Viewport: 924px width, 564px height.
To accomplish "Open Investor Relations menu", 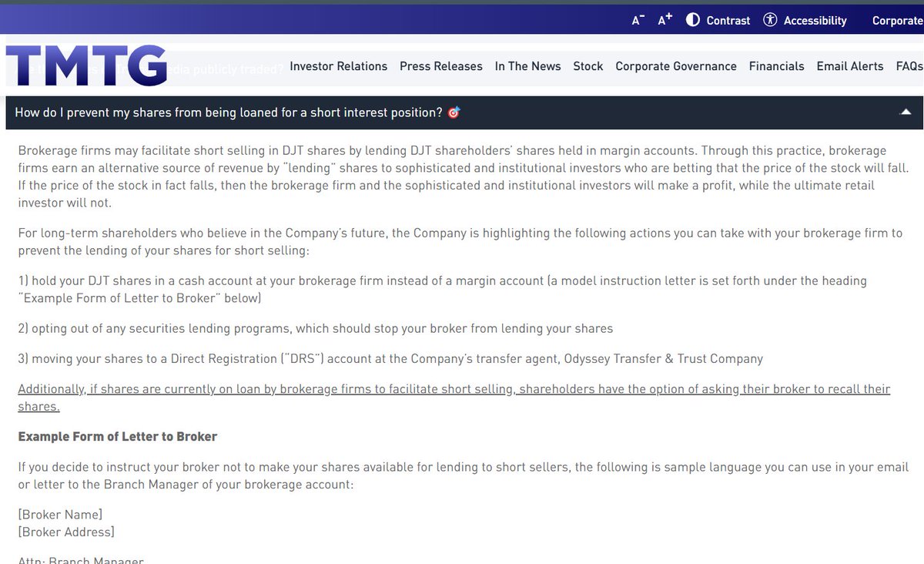I will click(x=339, y=66).
